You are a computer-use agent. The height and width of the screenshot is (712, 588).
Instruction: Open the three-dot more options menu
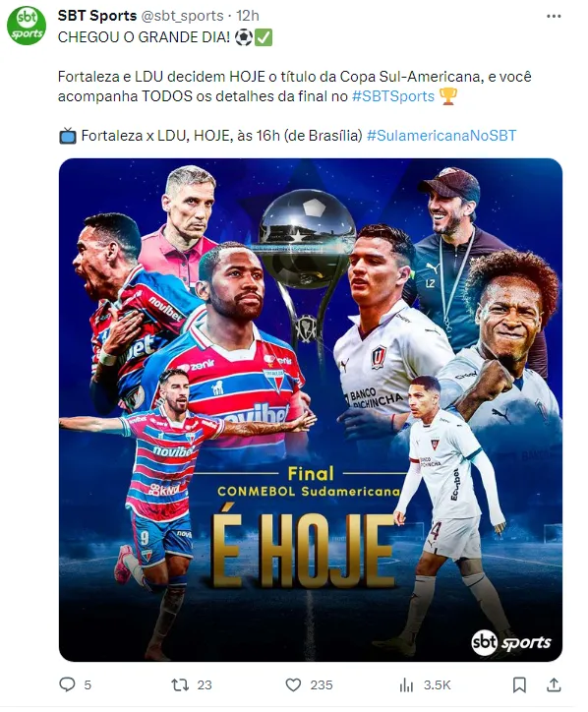pos(554,17)
